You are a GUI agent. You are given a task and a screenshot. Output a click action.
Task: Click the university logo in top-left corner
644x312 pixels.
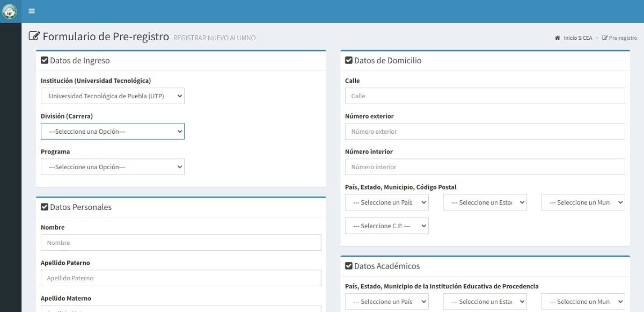[x=10, y=11]
